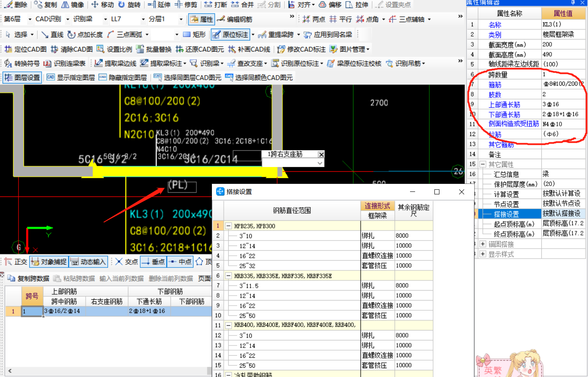Use the 延伸 extend tool

click(x=159, y=5)
